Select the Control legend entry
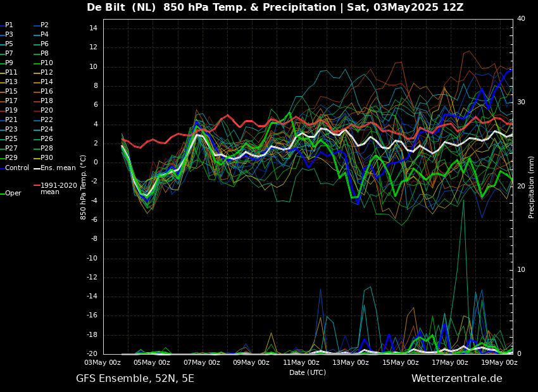Screen dimensions: 538x392 (17, 168)
